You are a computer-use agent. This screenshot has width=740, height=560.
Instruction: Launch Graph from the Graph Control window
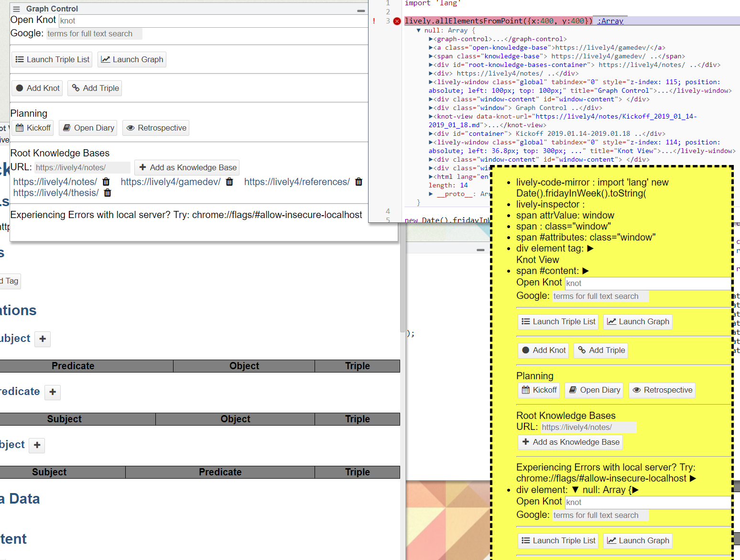pyautogui.click(x=132, y=59)
